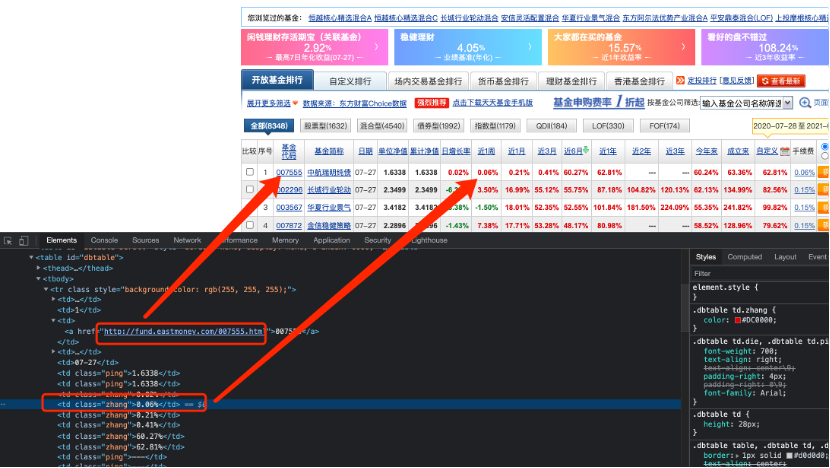This screenshot has width=830, height=468.
Task: Select the 场内交易基金排行 tab
Action: click(428, 81)
